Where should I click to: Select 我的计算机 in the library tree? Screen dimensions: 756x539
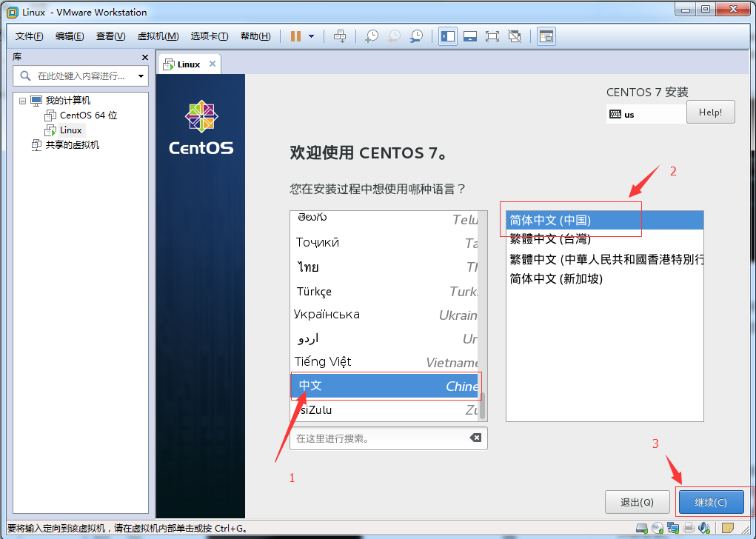pyautogui.click(x=67, y=100)
